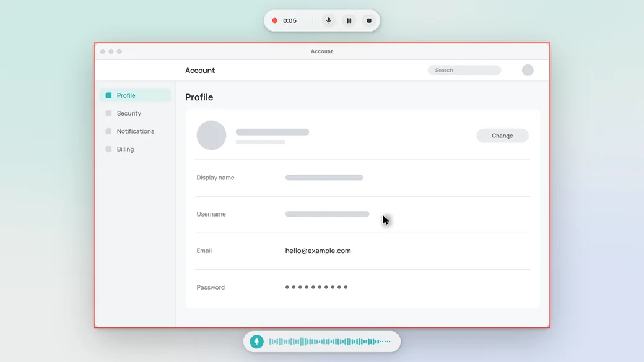Open the Security sidebar section

pyautogui.click(x=135, y=113)
